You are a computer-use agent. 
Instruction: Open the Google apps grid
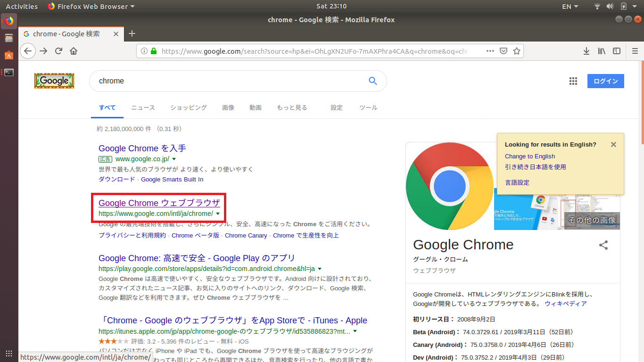point(573,81)
